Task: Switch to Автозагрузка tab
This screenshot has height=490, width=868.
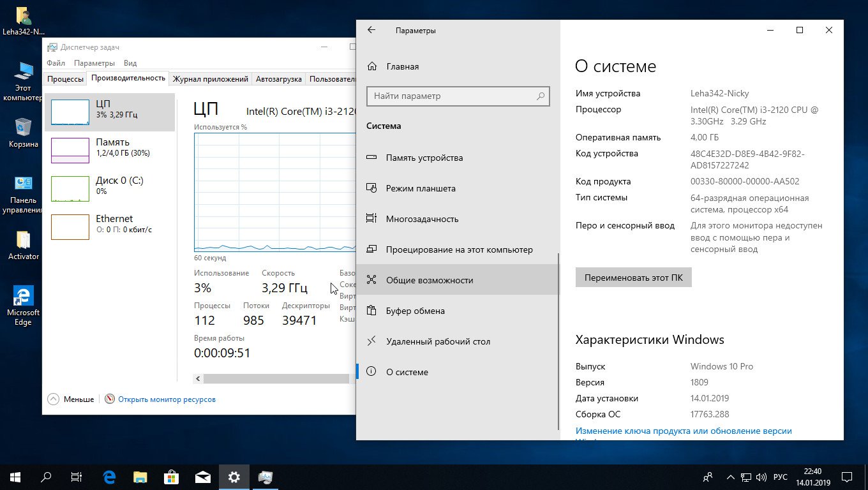Action: coord(279,79)
